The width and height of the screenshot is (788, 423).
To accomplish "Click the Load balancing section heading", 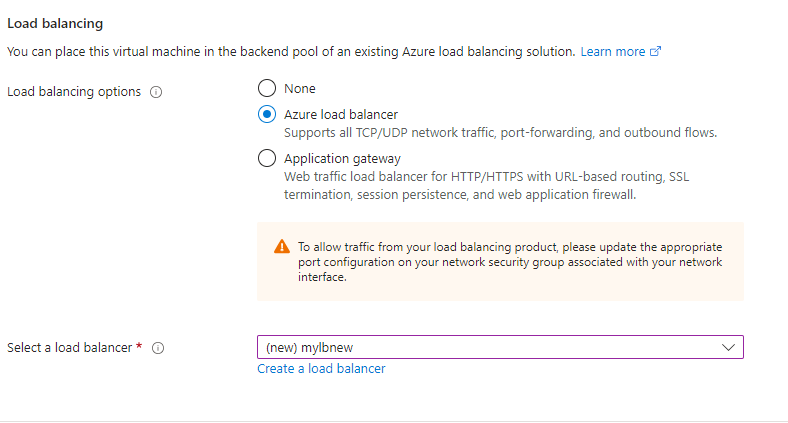I will click(x=55, y=22).
